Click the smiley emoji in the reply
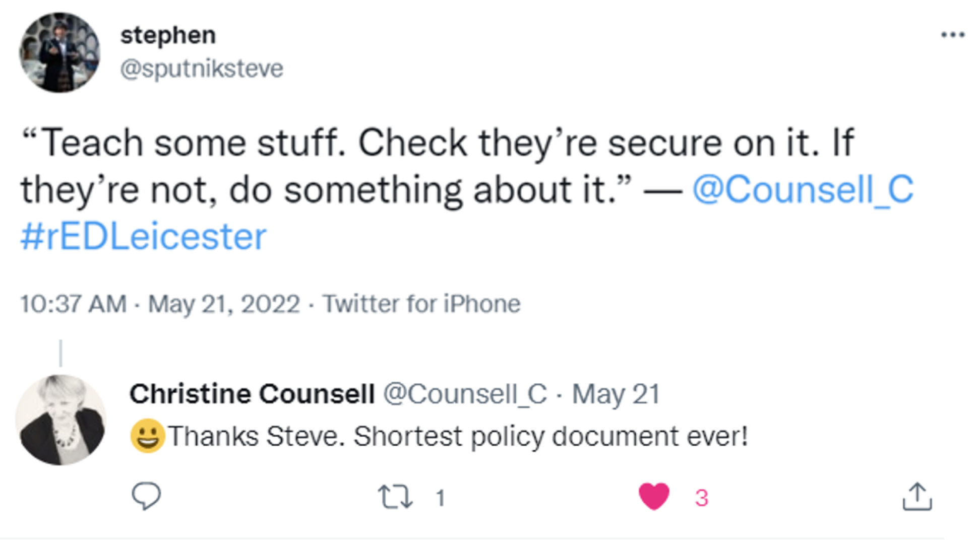 tap(147, 436)
